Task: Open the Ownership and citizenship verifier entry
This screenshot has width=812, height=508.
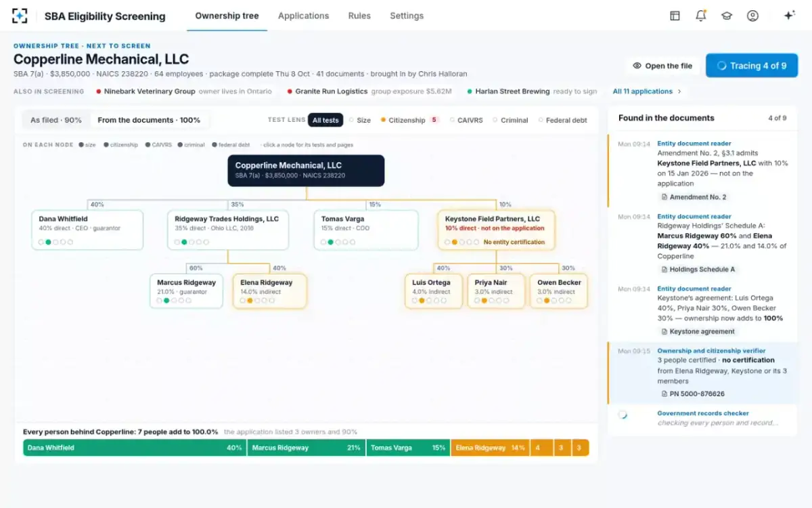Action: 702,373
